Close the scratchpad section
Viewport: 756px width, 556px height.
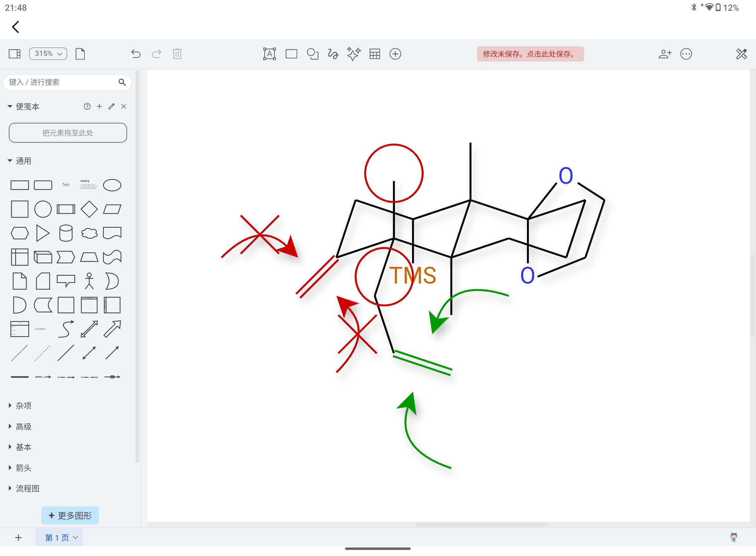(x=124, y=106)
